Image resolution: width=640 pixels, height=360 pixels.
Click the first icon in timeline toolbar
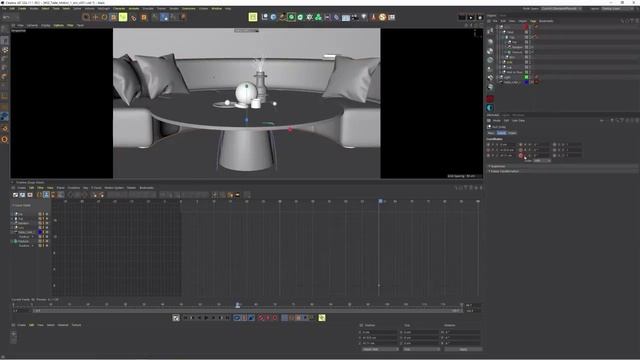pos(15,195)
